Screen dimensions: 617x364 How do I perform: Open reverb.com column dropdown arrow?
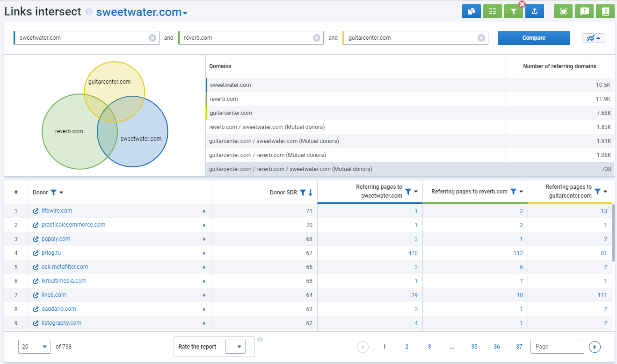(521, 192)
